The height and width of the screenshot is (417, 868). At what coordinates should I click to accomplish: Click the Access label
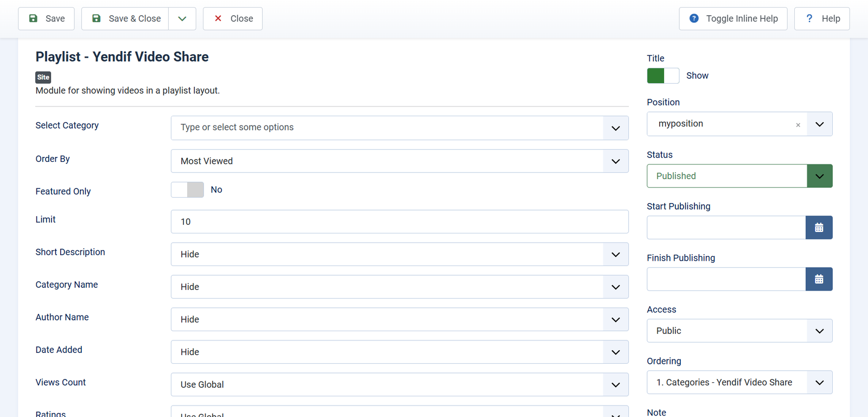662,309
